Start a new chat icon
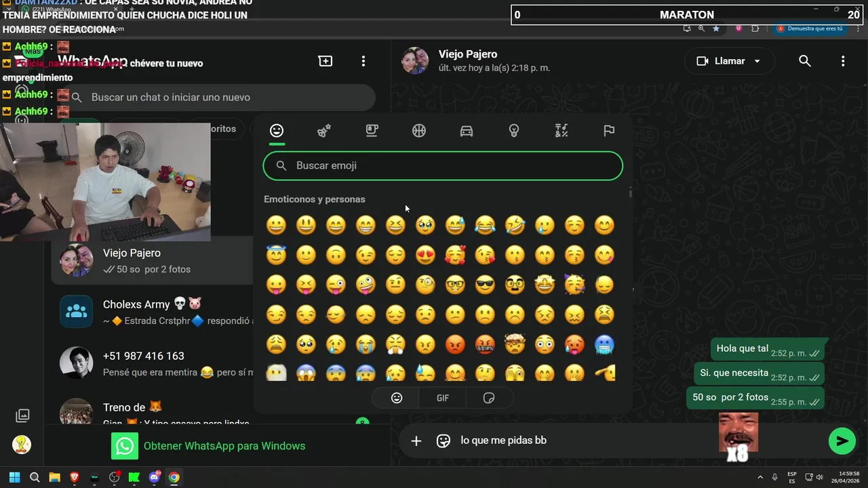Image resolution: width=868 pixels, height=488 pixels. point(325,61)
